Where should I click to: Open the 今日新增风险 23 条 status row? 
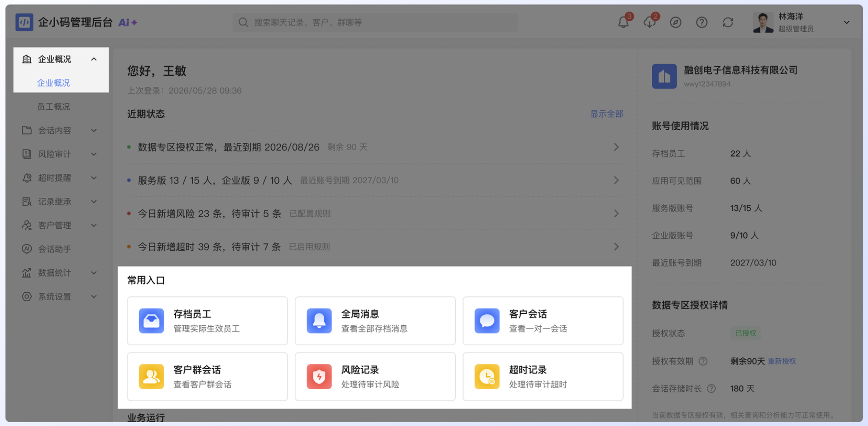coord(375,213)
